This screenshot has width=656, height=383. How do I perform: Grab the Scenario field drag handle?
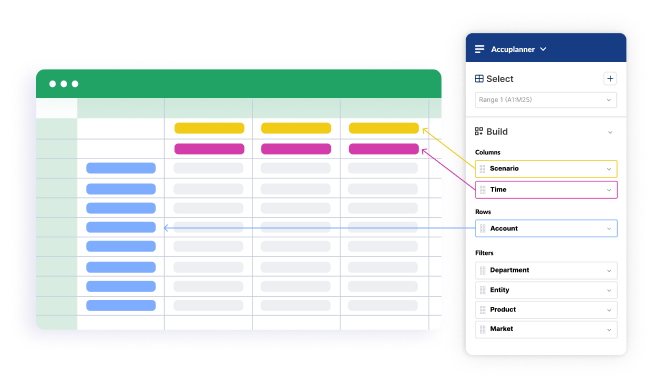pos(482,169)
